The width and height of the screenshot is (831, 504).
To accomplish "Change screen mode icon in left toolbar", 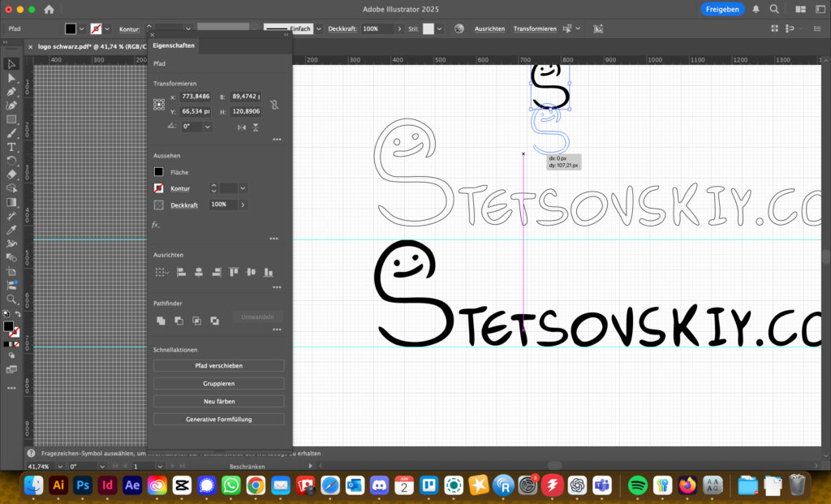I will pyautogui.click(x=11, y=369).
